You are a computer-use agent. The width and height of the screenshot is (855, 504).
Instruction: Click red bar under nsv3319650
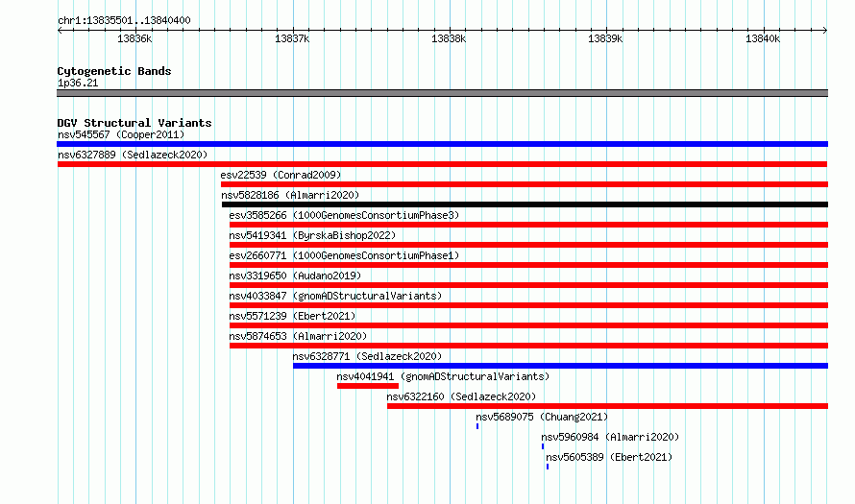pyautogui.click(x=529, y=285)
